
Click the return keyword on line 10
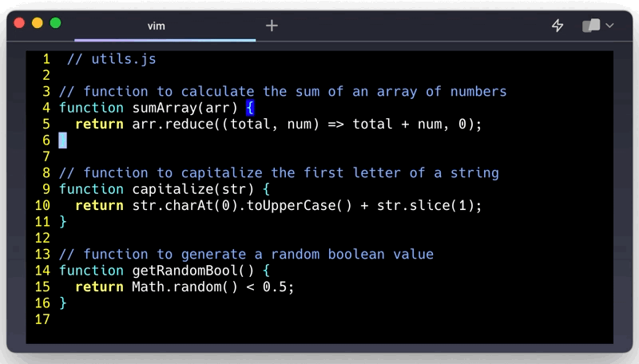[99, 205]
